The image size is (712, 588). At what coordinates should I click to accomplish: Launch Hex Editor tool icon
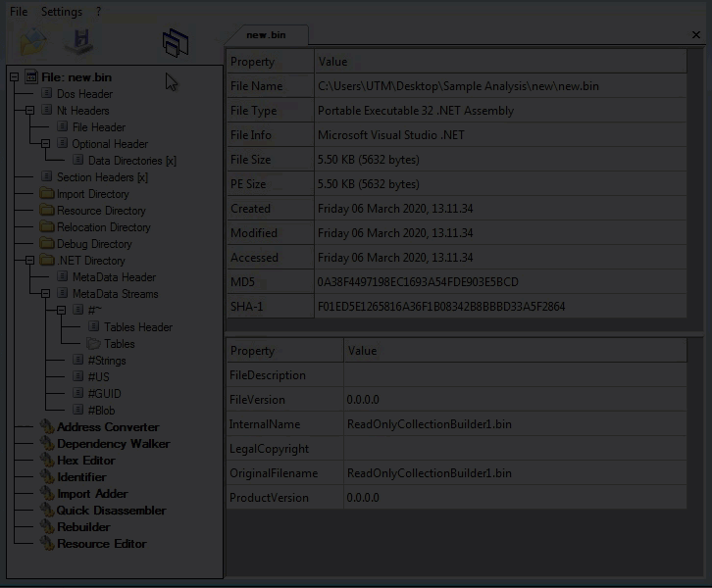tap(47, 460)
